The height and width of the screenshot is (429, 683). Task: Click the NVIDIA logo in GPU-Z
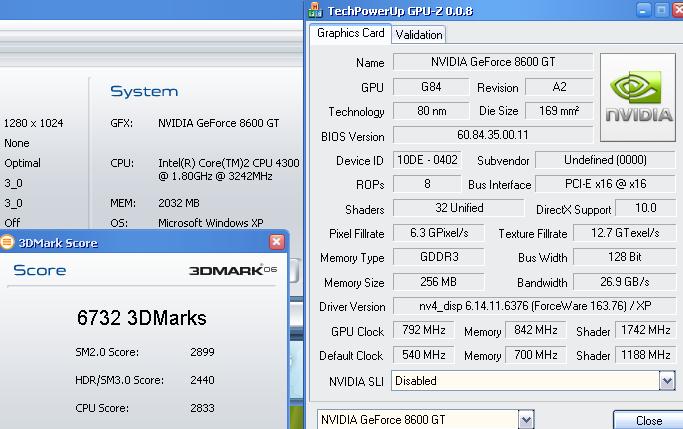(x=638, y=98)
